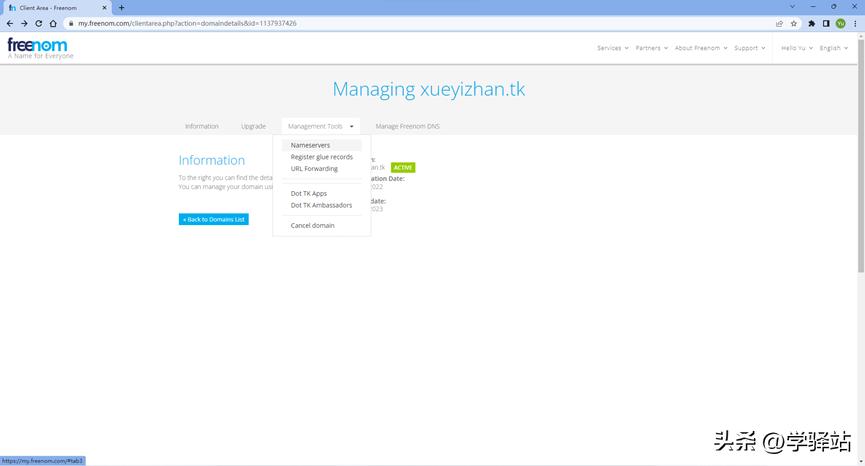
Task: Click the green ACTIVE status badge
Action: click(x=403, y=168)
